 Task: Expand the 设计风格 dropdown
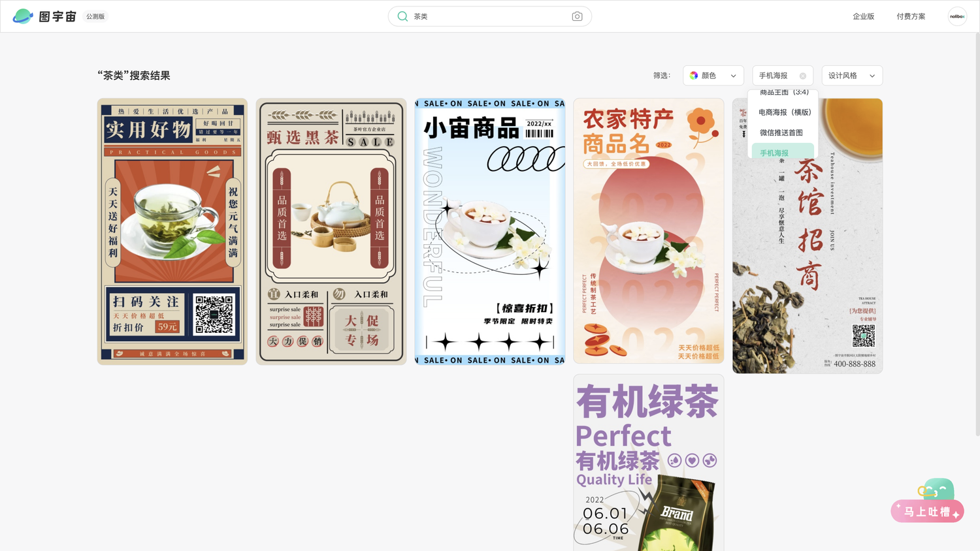[852, 76]
